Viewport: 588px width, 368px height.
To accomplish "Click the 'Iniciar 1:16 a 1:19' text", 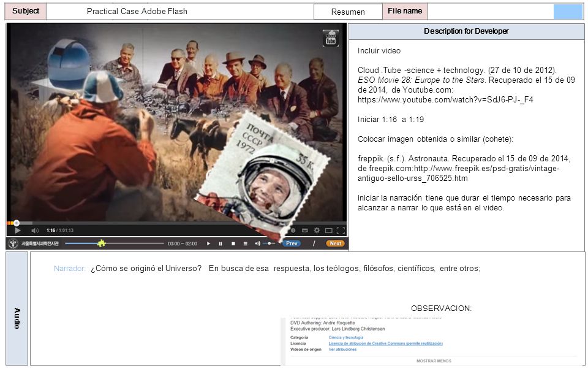I will tap(391, 120).
